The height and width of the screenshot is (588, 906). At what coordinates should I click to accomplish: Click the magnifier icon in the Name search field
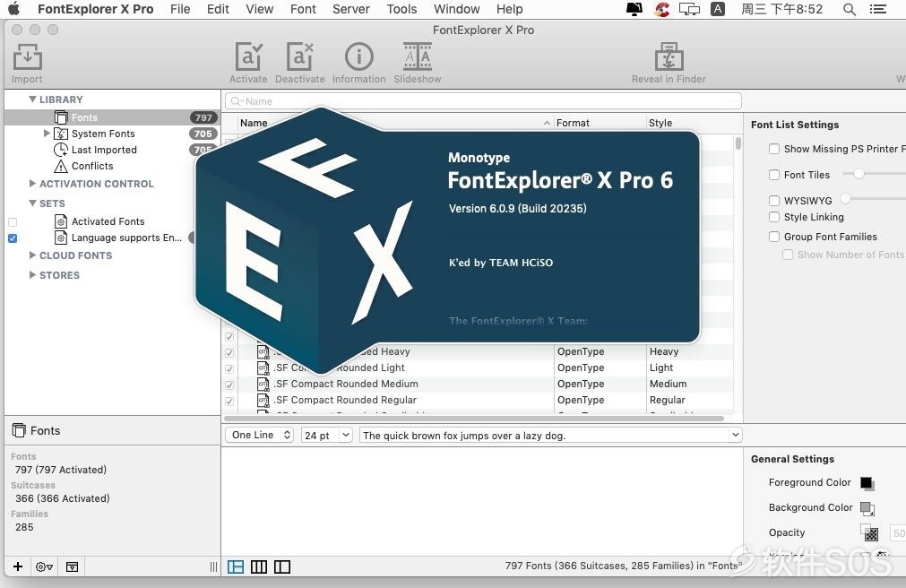[x=237, y=101]
